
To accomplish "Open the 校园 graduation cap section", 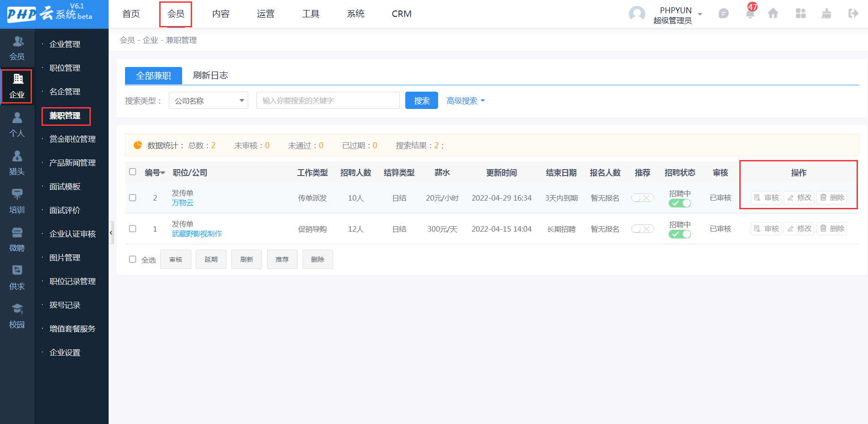I will [x=17, y=316].
